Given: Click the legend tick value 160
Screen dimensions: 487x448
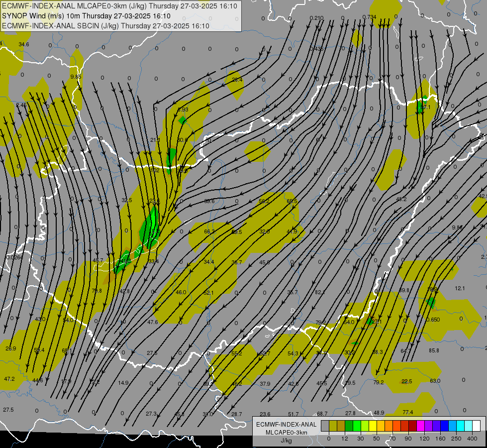Looking at the screenshot, I should tap(440, 439).
